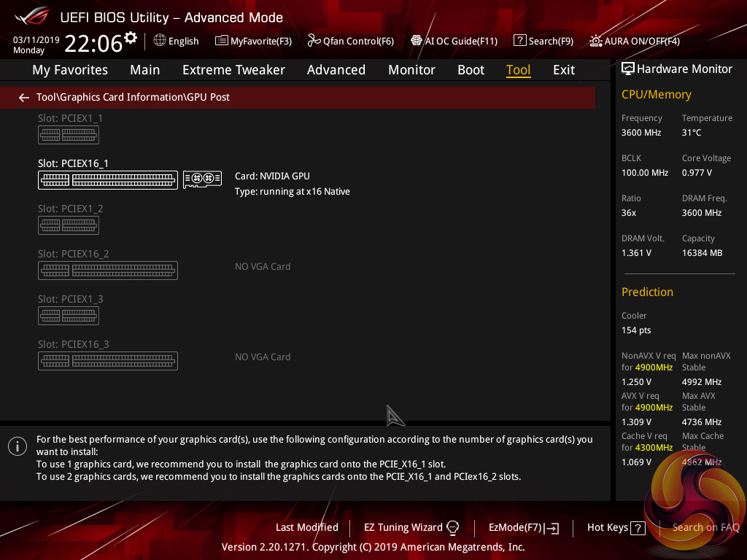Click the 1.361 V DRAM Volt. value
The width and height of the screenshot is (747, 560).
(636, 253)
